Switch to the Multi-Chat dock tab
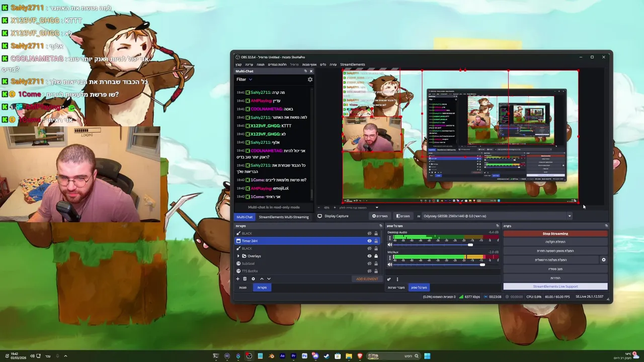Image resolution: width=644 pixels, height=362 pixels. (245, 217)
